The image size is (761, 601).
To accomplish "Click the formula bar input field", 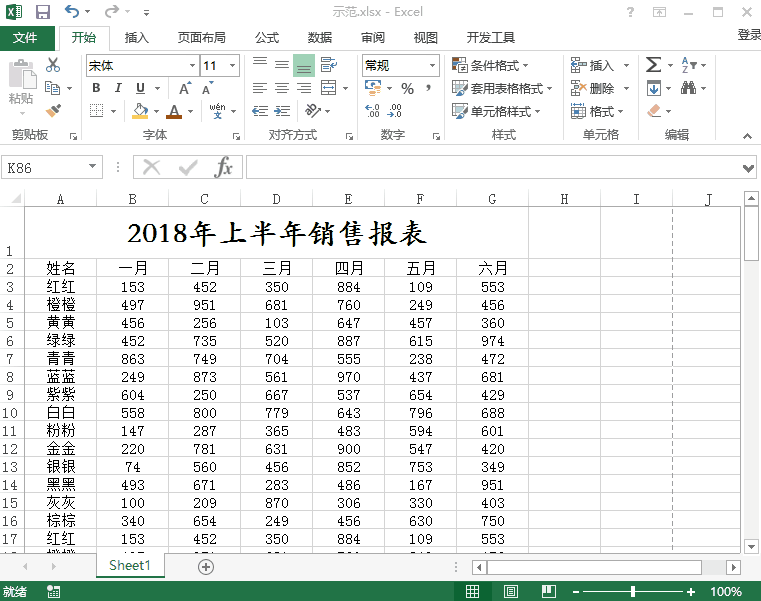I will 494,167.
